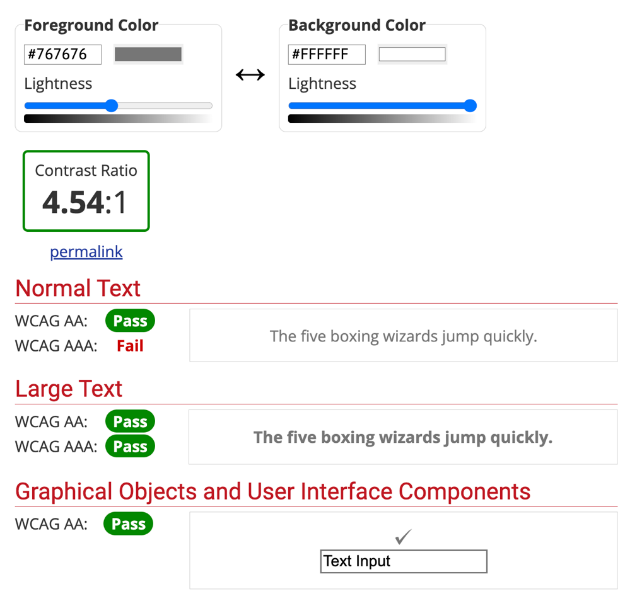Click the Large Text WCAG AAA Pass badge
Viewport: 625px width, 606px height.
pos(130,447)
